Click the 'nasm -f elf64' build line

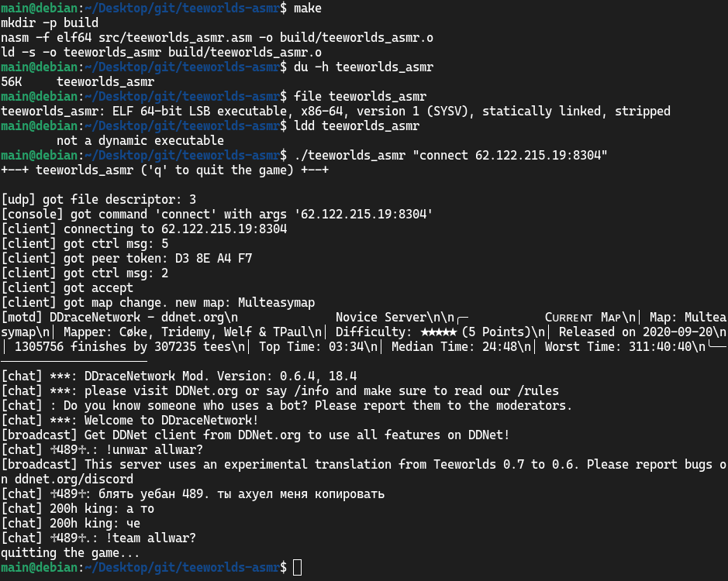pyautogui.click(x=217, y=38)
